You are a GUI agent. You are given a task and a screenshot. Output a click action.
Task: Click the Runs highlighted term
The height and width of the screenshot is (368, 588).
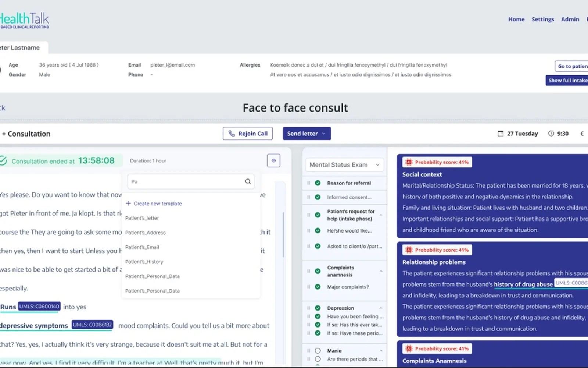[x=8, y=307]
